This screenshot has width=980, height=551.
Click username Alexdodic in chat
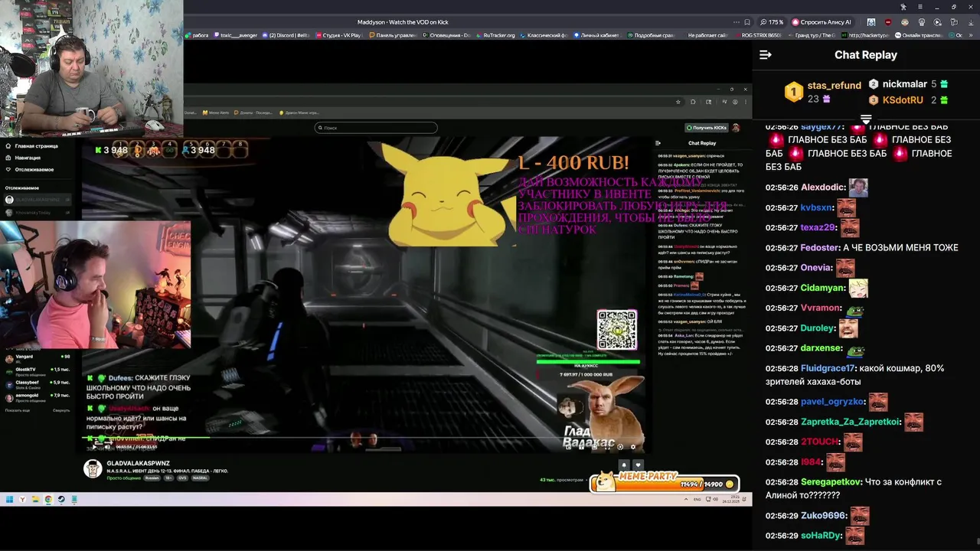point(823,187)
